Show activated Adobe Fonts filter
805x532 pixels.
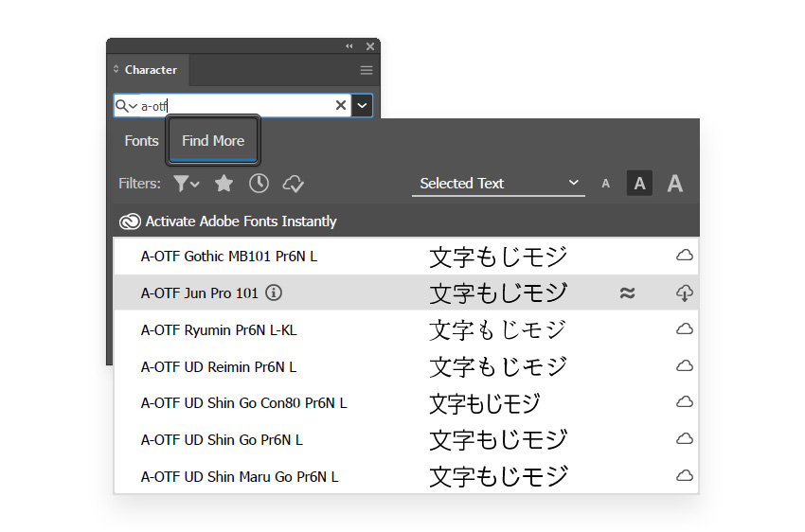tap(294, 184)
